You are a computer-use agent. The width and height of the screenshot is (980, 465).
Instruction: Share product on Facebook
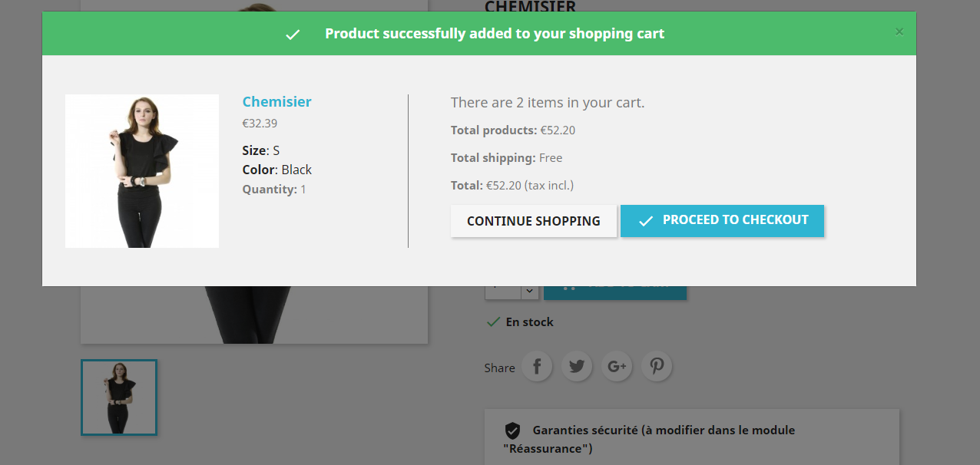[538, 367]
